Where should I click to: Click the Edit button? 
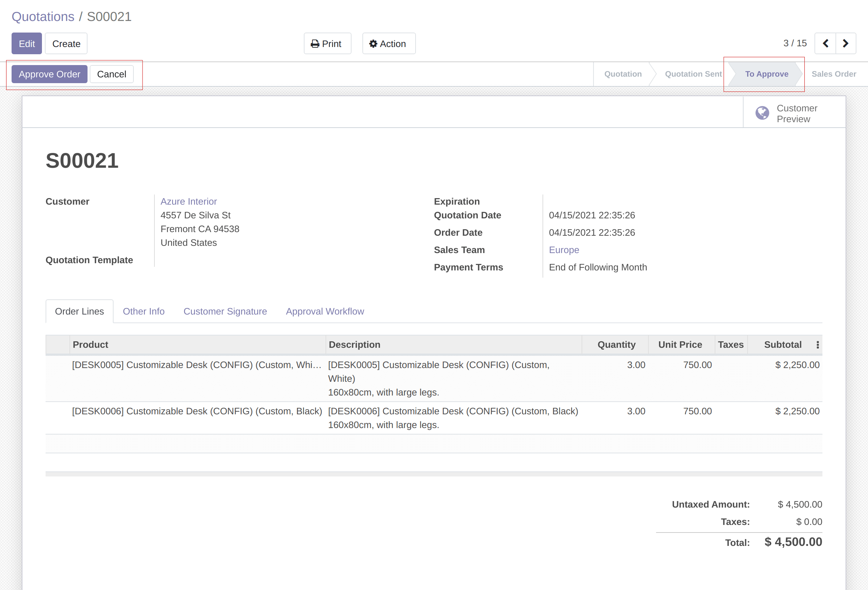coord(26,44)
